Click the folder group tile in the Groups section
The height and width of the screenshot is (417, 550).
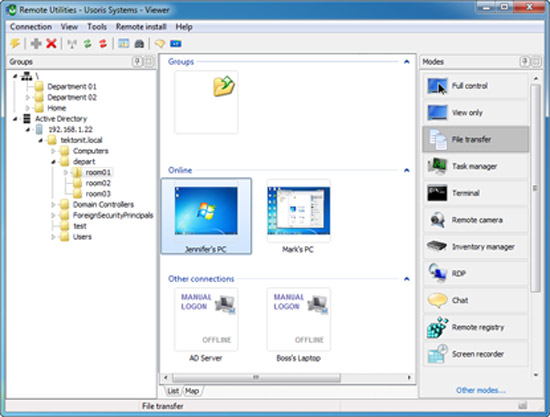[x=206, y=102]
